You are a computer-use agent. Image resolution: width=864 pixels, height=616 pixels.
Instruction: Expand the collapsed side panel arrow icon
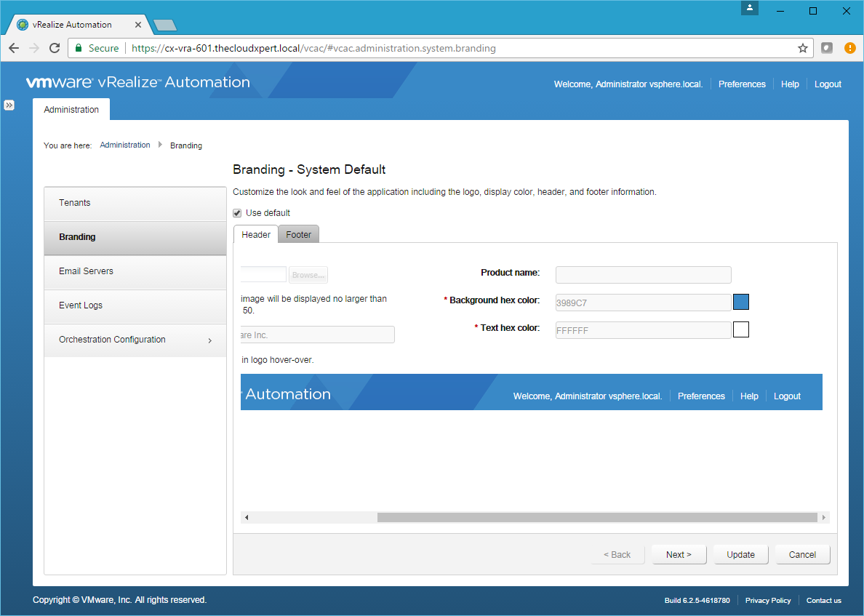click(x=9, y=105)
